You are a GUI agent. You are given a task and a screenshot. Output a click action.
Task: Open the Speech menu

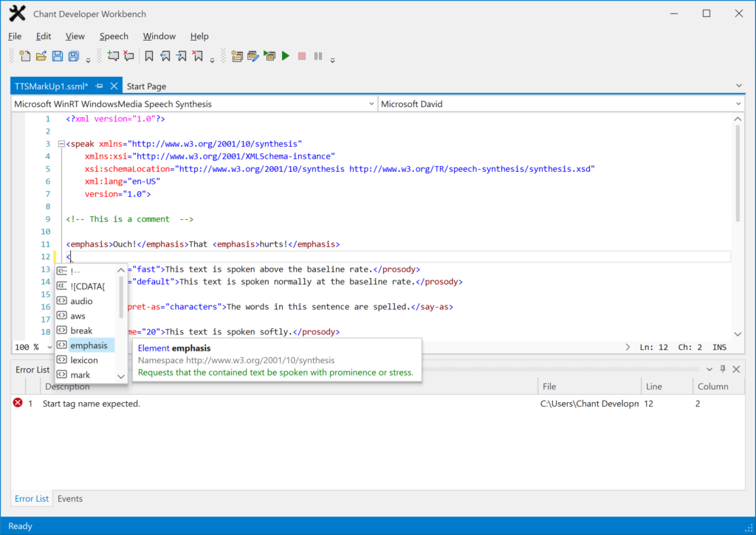[114, 36]
